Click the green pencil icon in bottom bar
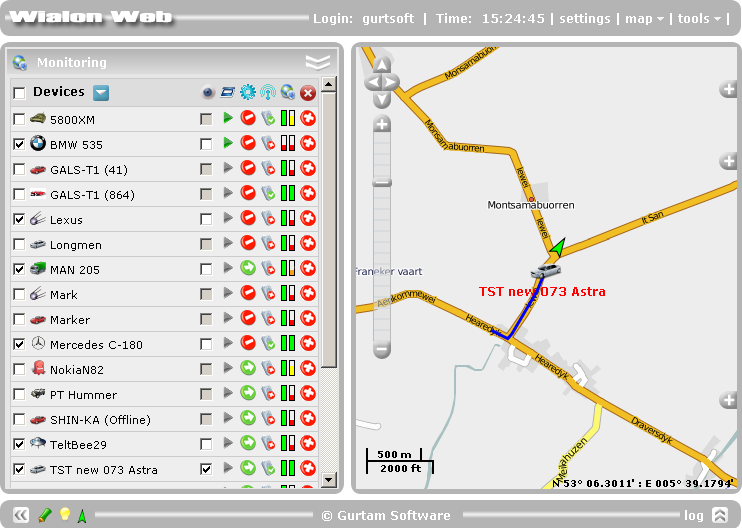 tap(45, 515)
